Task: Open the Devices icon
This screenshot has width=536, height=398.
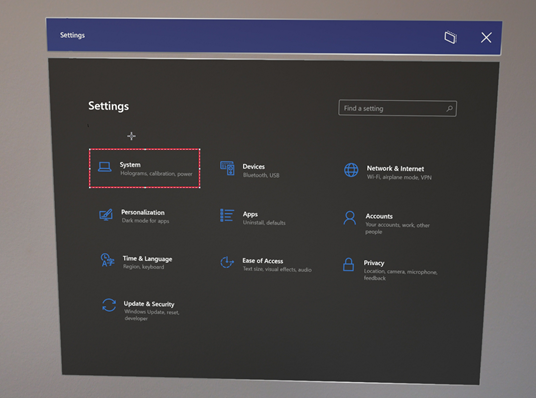Action: coord(227,168)
